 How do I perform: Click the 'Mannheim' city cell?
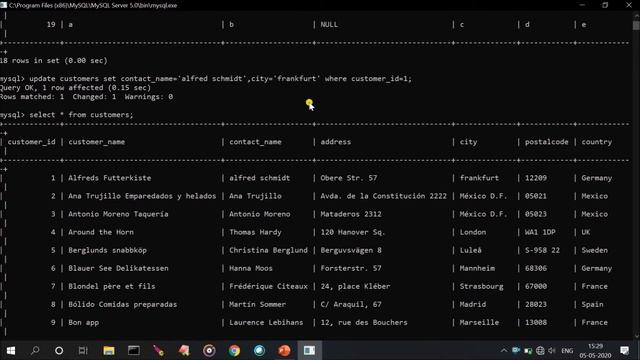(x=477, y=268)
